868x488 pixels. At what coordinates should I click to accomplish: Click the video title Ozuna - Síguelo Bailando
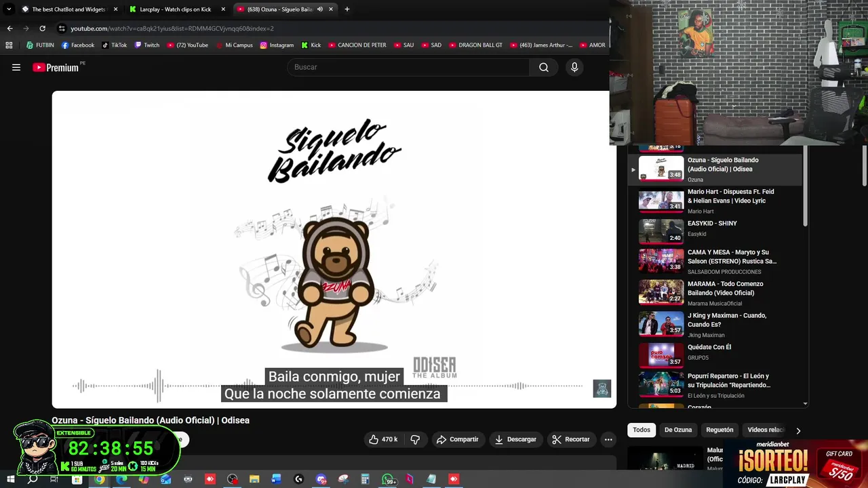pos(151,420)
